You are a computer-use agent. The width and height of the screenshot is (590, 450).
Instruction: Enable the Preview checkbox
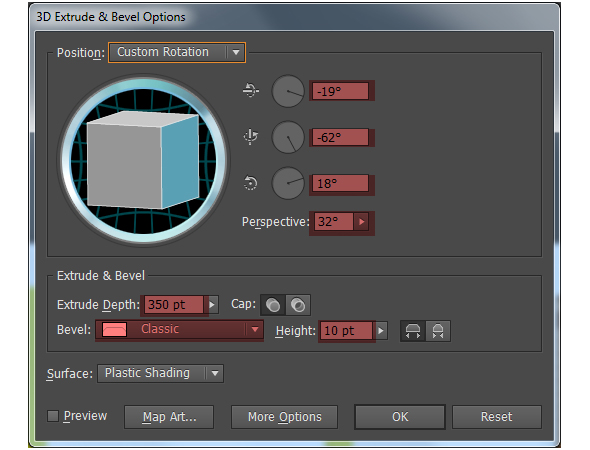(x=53, y=416)
